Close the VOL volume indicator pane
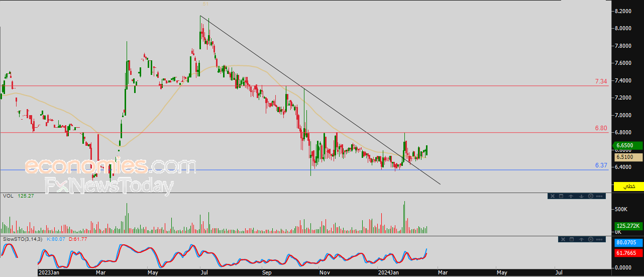This screenshot has height=277, width=644. pyautogui.click(x=553, y=196)
